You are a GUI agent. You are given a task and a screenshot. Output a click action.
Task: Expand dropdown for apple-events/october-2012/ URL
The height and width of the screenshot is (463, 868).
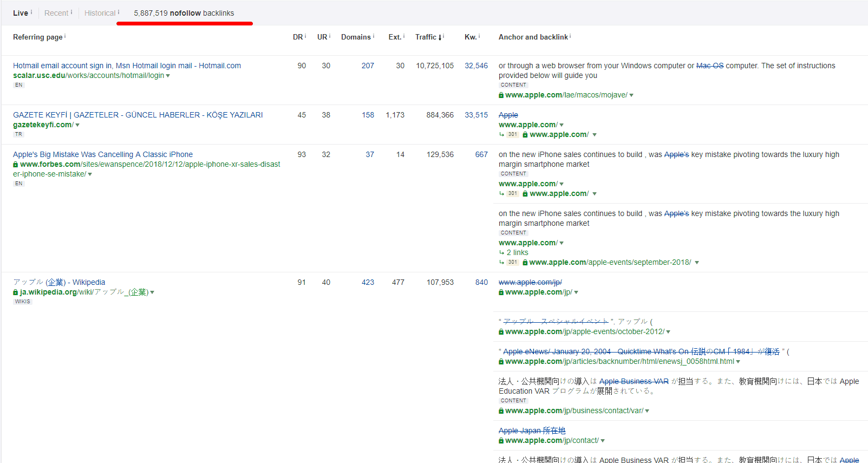point(668,332)
